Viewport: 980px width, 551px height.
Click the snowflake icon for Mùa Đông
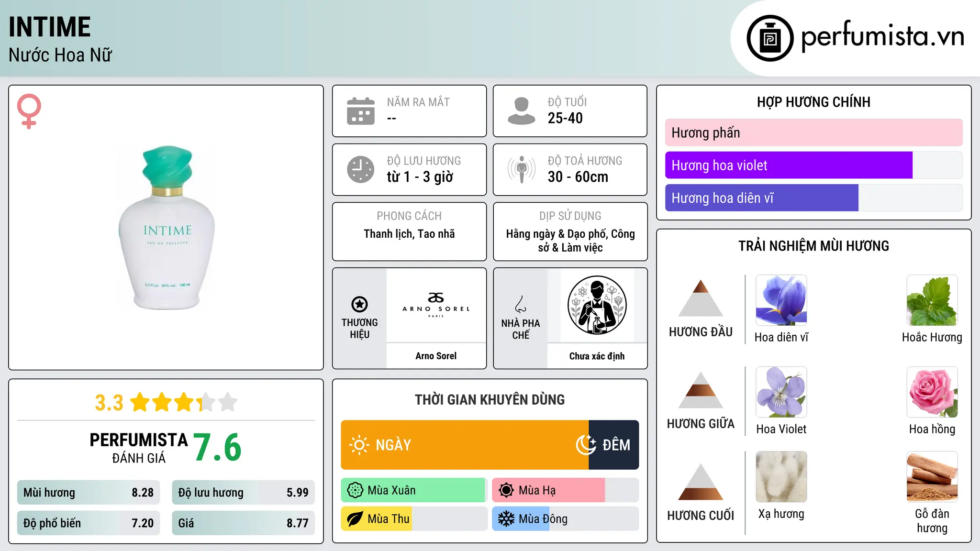pos(506,519)
